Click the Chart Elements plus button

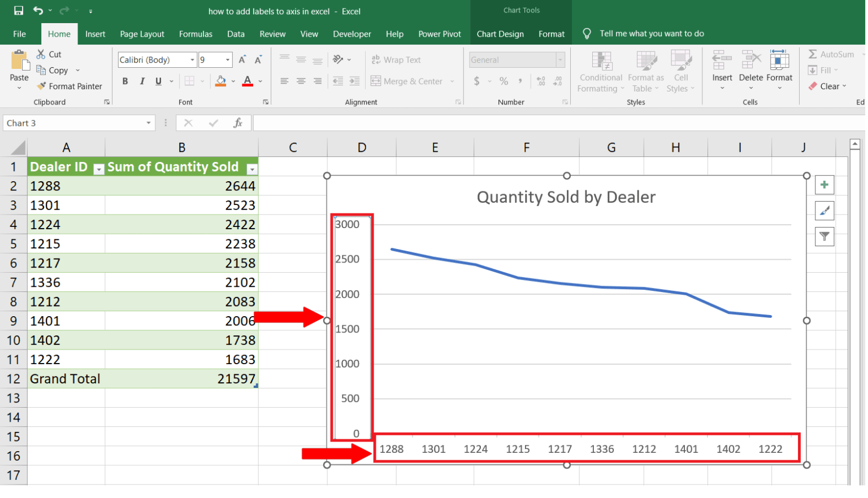pos(824,185)
